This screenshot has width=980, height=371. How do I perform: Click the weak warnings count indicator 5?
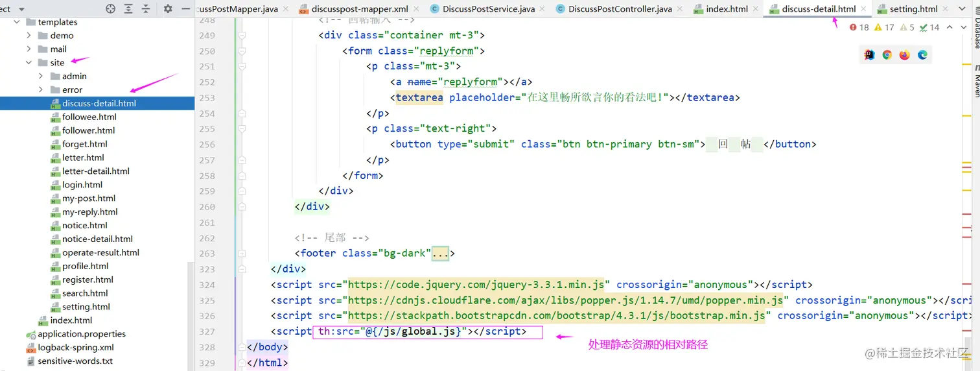click(907, 27)
